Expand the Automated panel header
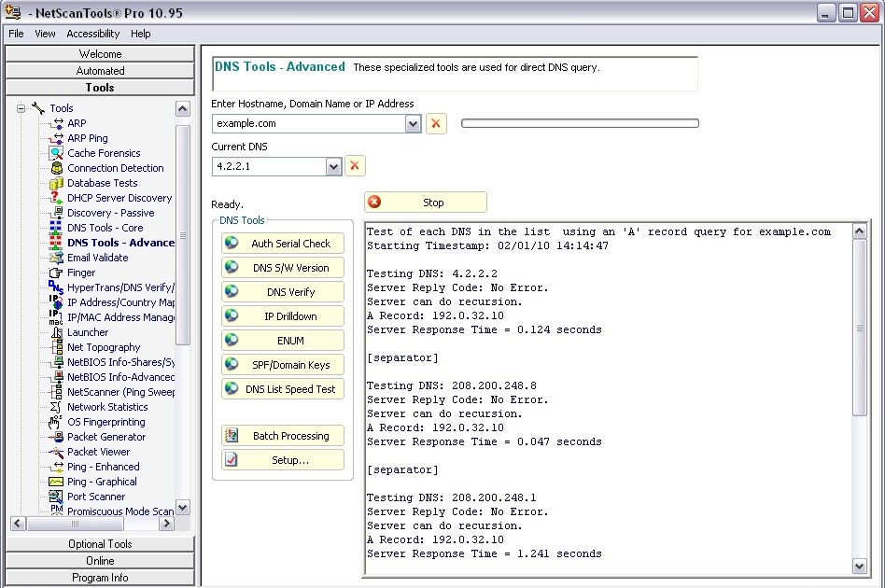Screen dimensions: 885x588 coord(100,71)
